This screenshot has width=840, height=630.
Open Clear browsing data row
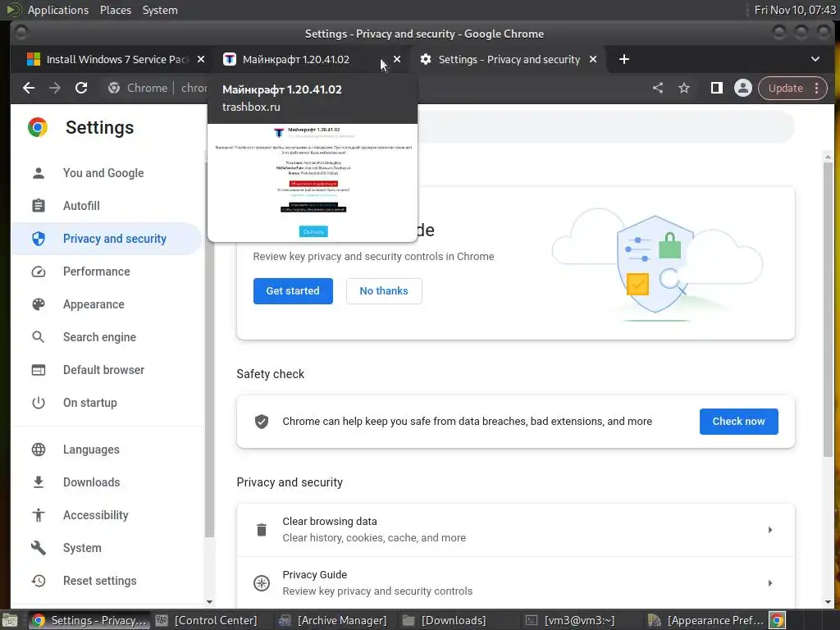tap(516, 530)
